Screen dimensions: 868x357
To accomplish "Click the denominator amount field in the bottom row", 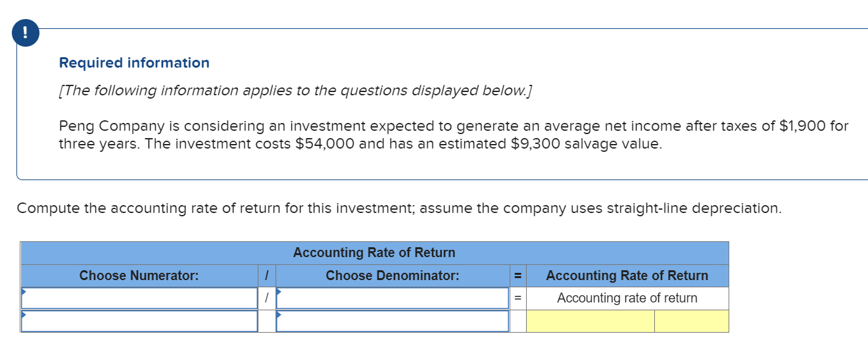I will pyautogui.click(x=393, y=321).
